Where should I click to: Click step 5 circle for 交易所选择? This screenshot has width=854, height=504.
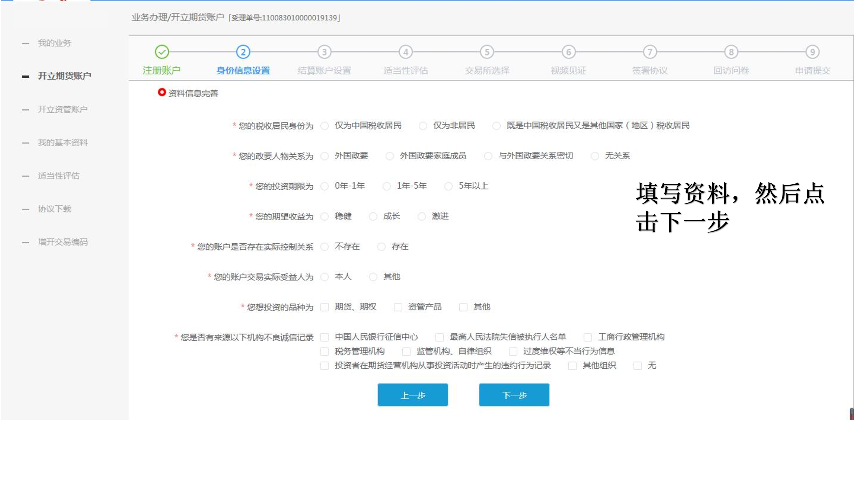click(487, 52)
